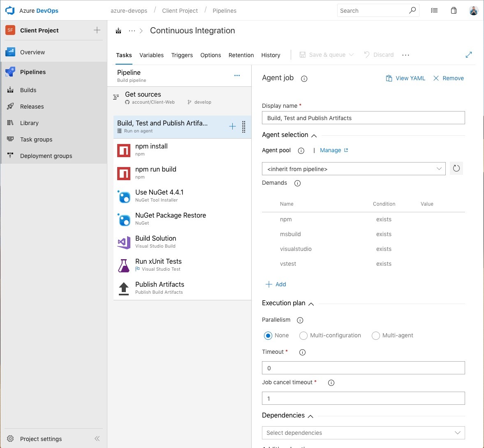Open the Select dependencies dropdown
This screenshot has height=448, width=484.
363,433
